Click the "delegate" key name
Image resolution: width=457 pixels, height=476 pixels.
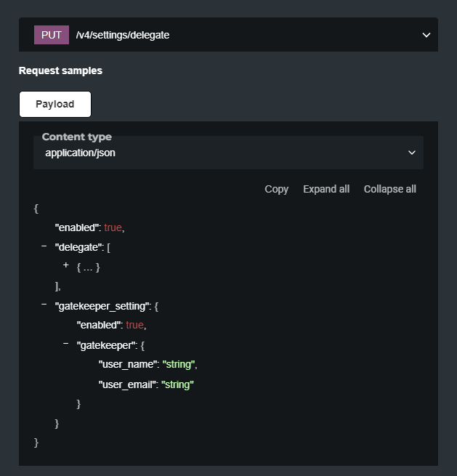tap(80, 248)
